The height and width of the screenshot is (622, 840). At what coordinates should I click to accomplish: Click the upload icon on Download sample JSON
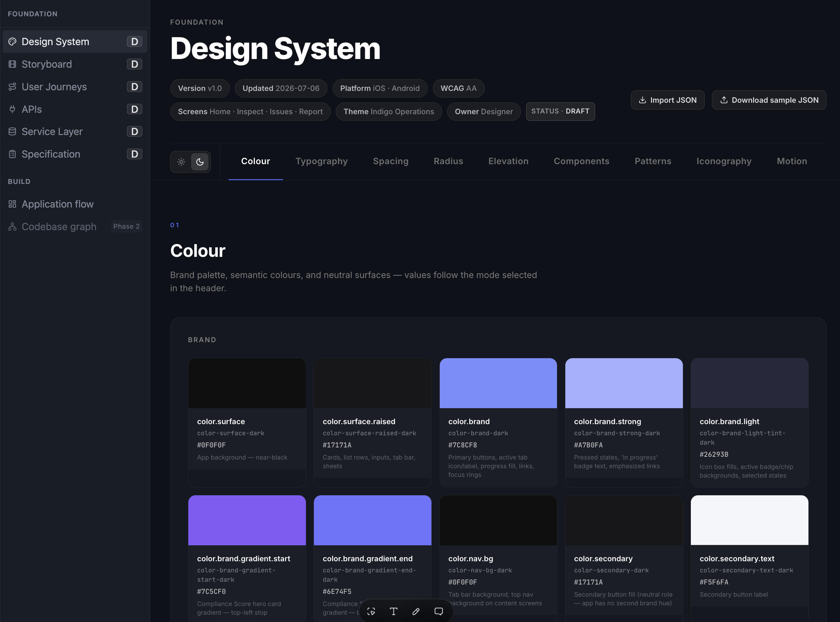[724, 100]
